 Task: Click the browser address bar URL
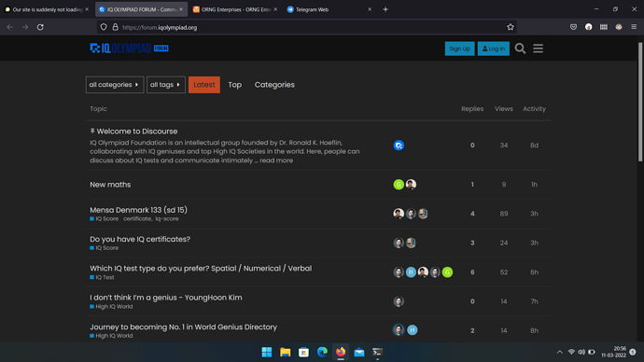coord(160,27)
